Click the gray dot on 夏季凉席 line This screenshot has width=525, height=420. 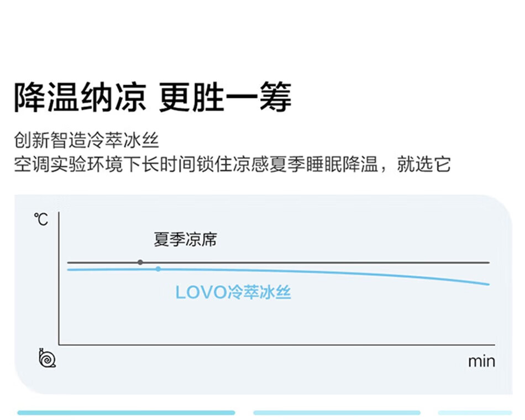click(140, 262)
